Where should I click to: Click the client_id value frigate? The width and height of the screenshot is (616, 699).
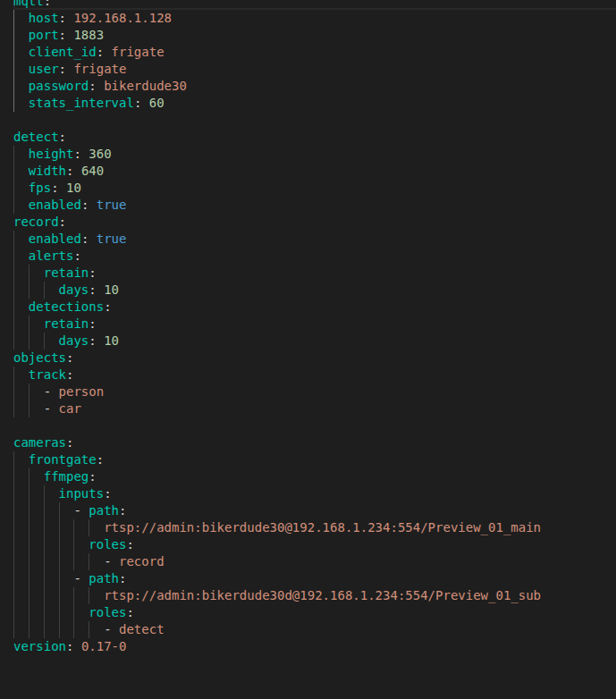[x=138, y=52]
